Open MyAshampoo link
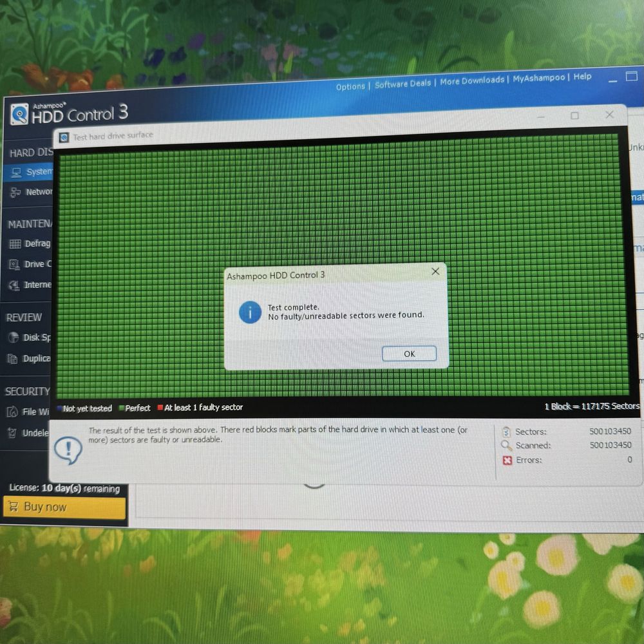Viewport: 644px width, 644px height. tap(538, 78)
